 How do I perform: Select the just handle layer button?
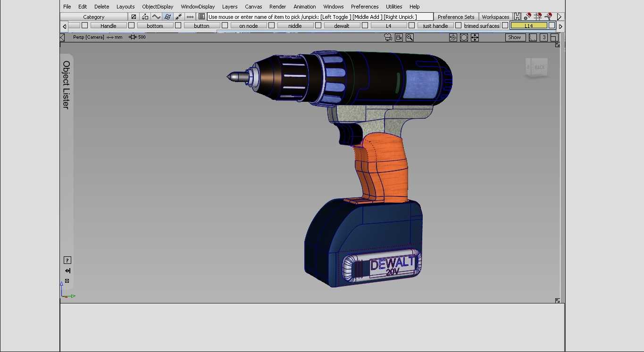click(x=435, y=25)
